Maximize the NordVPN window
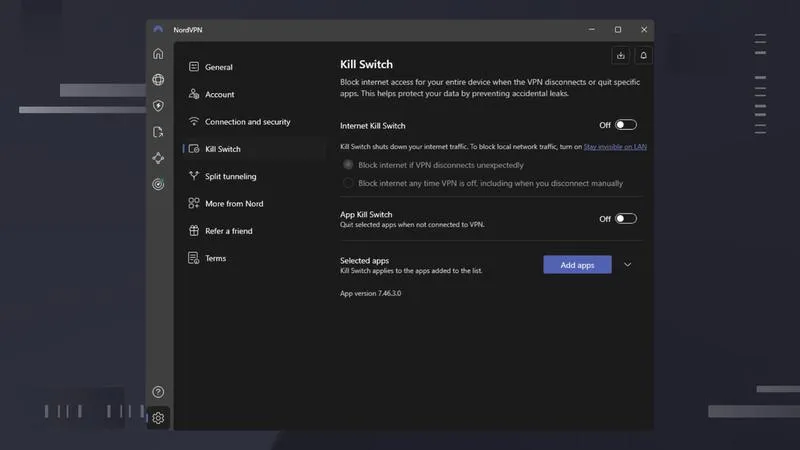 coord(618,30)
